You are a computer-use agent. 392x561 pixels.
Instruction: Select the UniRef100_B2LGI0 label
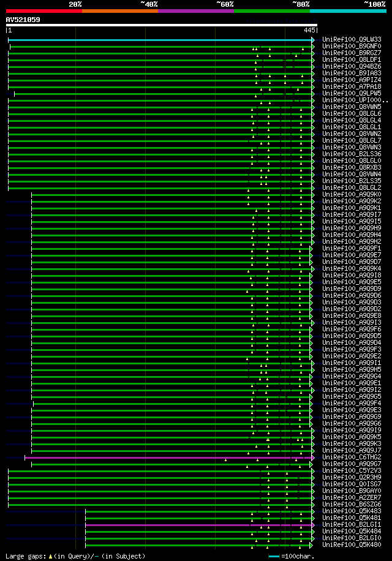(352, 538)
